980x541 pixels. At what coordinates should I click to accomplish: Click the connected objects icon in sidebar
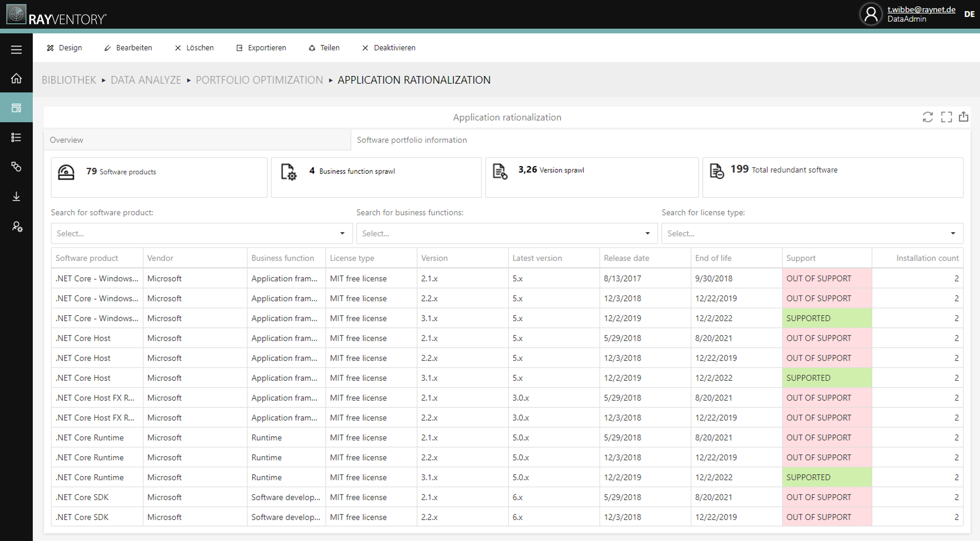click(x=16, y=167)
